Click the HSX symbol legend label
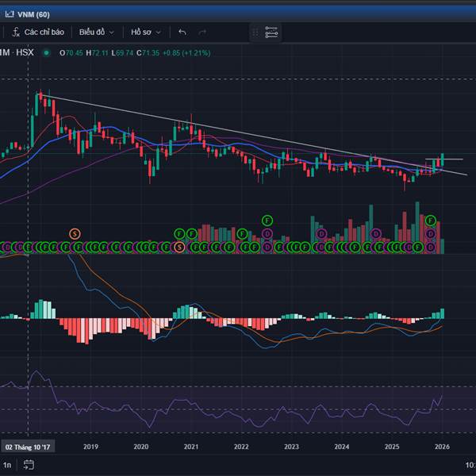 [25, 53]
